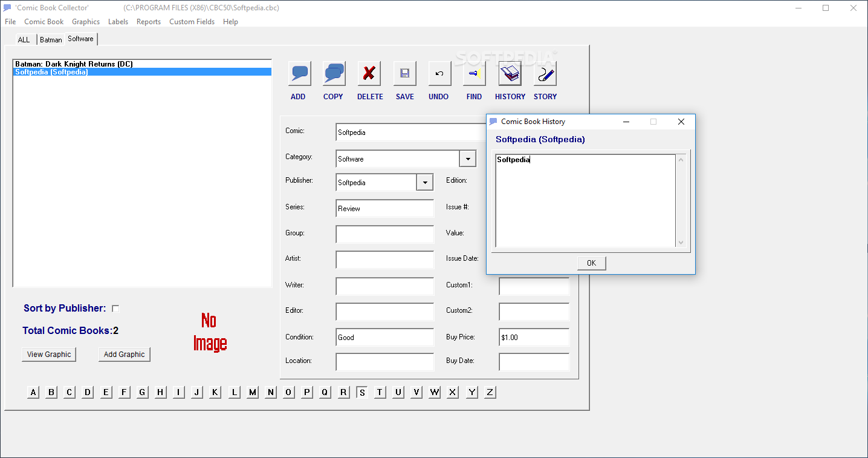This screenshot has height=458, width=868.
Task: Filter by letter D button
Action: [x=88, y=392]
